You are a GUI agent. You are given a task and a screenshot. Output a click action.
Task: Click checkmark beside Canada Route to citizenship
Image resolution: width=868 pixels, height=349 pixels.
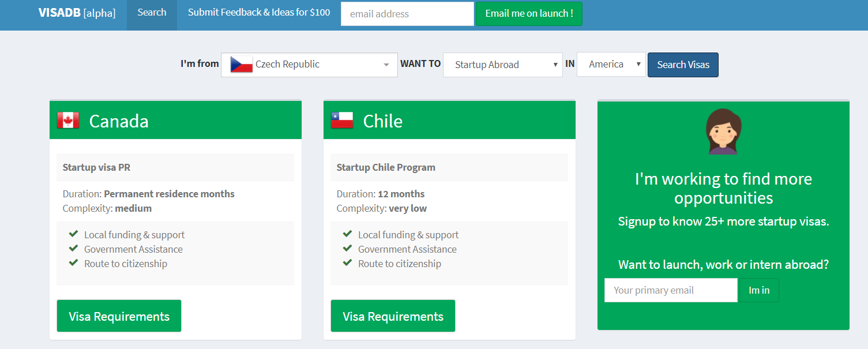click(73, 263)
